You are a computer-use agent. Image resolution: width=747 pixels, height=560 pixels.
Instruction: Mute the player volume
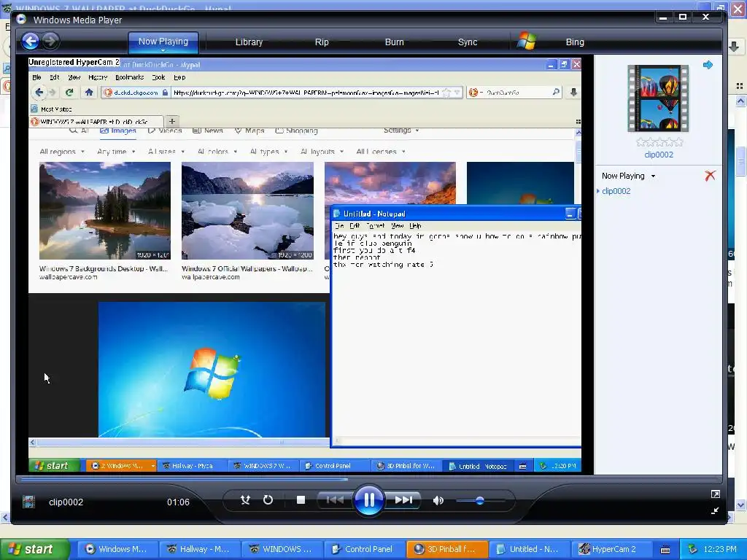[x=438, y=500]
